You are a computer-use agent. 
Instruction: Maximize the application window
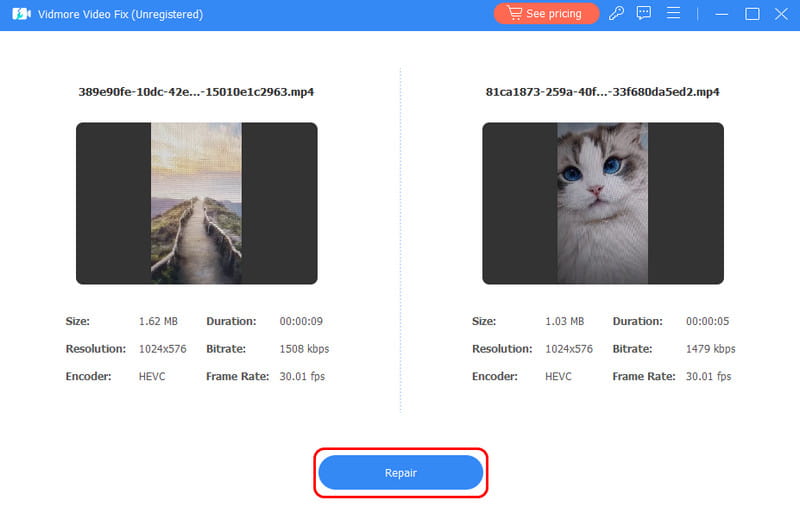click(752, 14)
